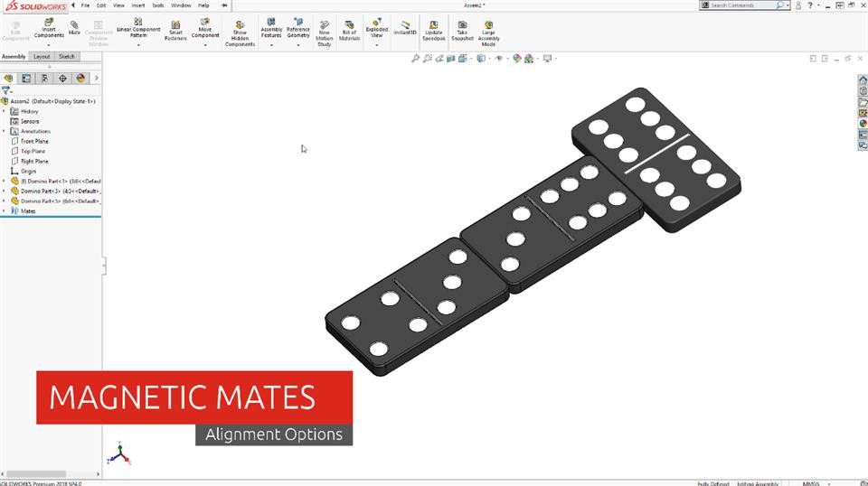This screenshot has height=486, width=868.
Task: Click the Take Snapshot icon
Action: [462, 31]
